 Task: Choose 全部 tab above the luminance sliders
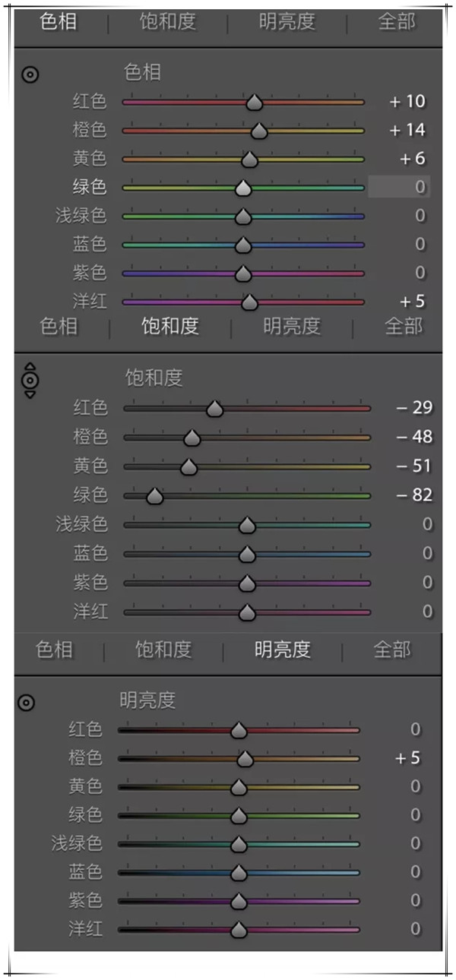point(392,650)
